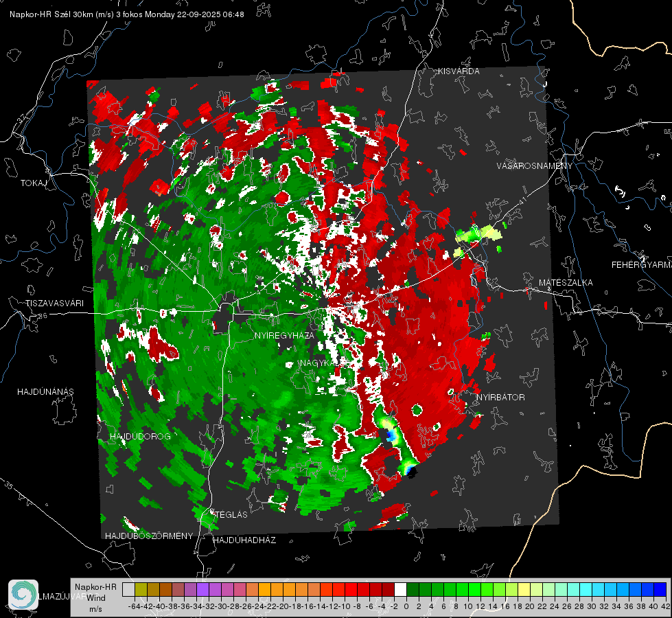The image size is (672, 618).
Task: Select the TISZAVASVÁRI label
Action: (54, 304)
